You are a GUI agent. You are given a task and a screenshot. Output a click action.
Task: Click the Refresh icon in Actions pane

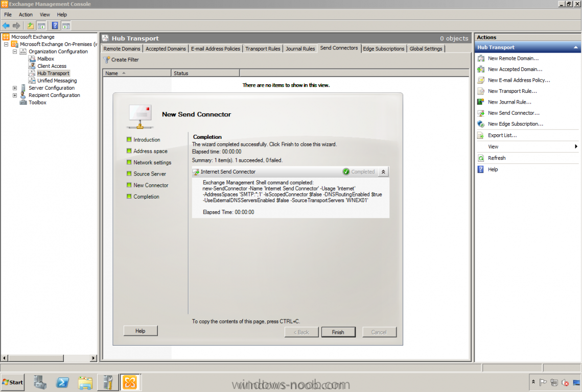point(481,158)
